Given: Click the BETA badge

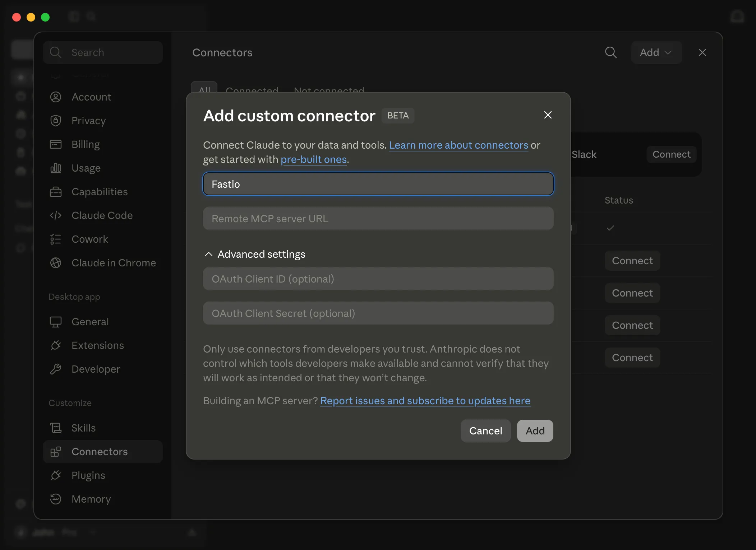Looking at the screenshot, I should pos(398,116).
